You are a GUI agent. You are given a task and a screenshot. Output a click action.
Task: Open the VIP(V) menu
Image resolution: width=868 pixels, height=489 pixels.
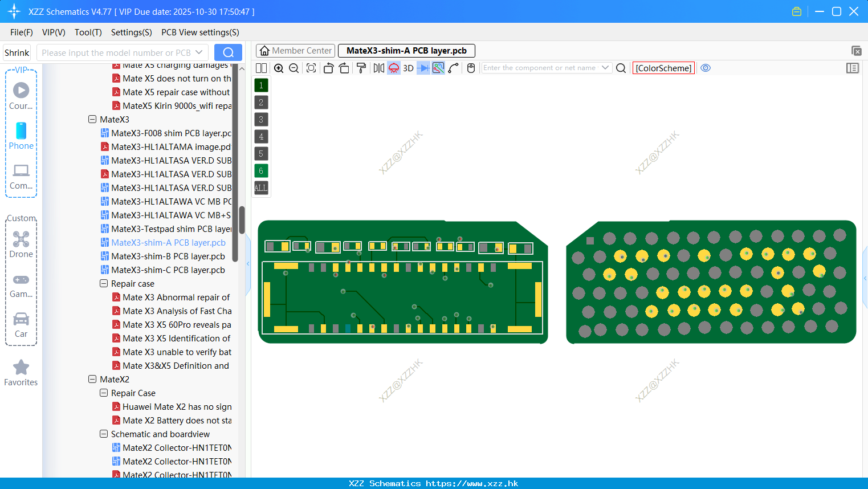(x=54, y=32)
